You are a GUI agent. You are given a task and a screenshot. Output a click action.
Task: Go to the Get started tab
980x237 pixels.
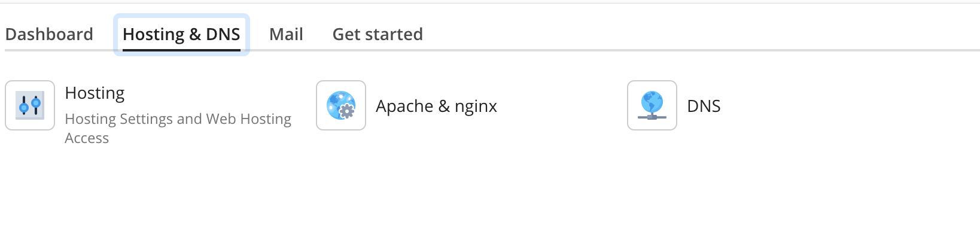click(378, 34)
